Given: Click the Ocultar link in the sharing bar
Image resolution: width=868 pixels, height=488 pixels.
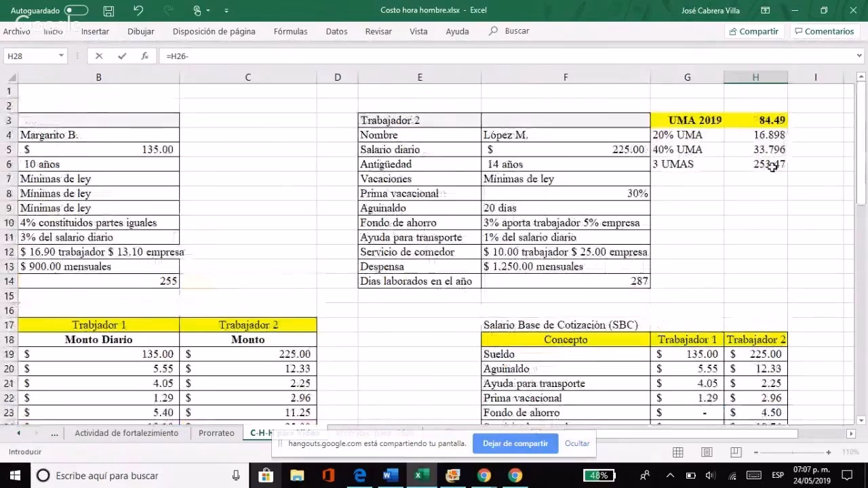Looking at the screenshot, I should tap(577, 443).
